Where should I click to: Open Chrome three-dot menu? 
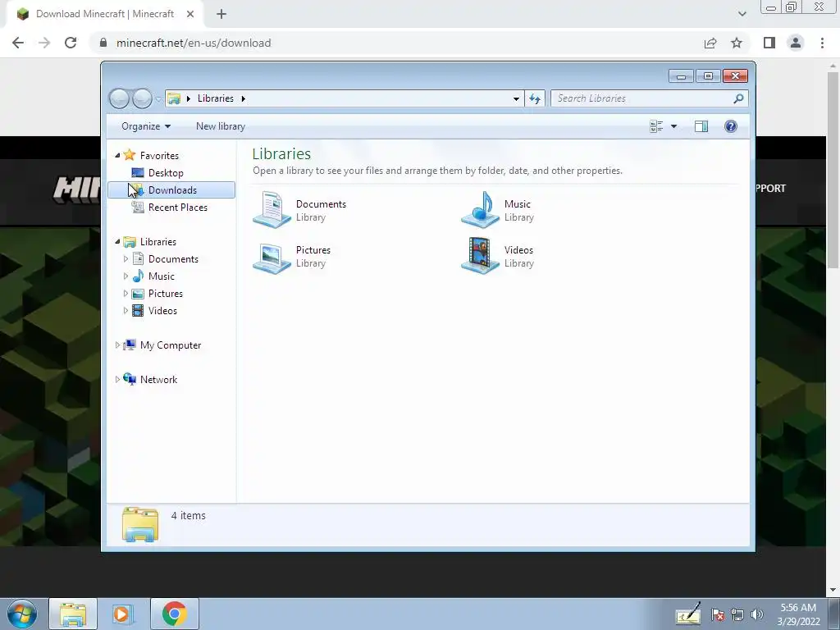(x=822, y=43)
